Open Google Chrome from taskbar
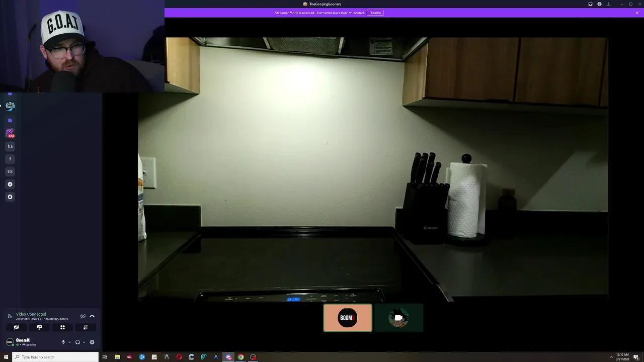Image resolution: width=644 pixels, height=362 pixels. (240, 357)
